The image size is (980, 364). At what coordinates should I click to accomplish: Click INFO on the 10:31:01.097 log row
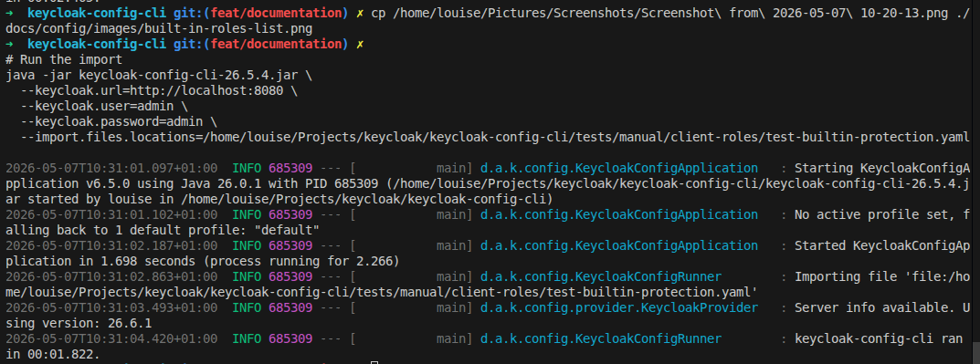click(247, 168)
